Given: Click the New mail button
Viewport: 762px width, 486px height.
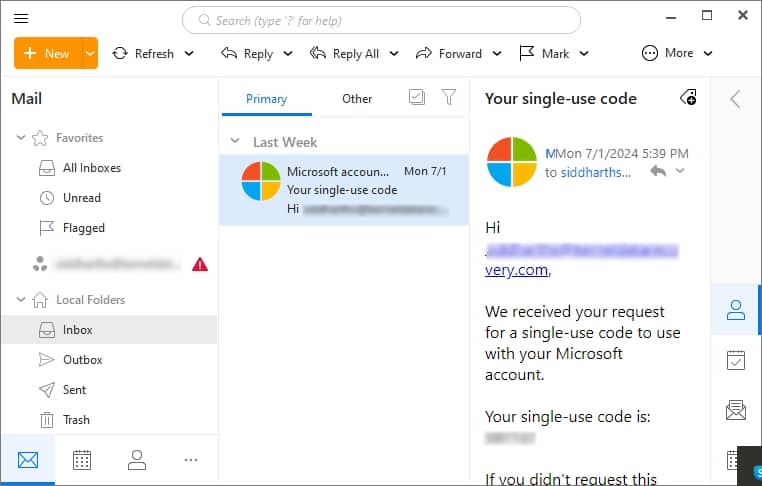Looking at the screenshot, I should [x=47, y=53].
